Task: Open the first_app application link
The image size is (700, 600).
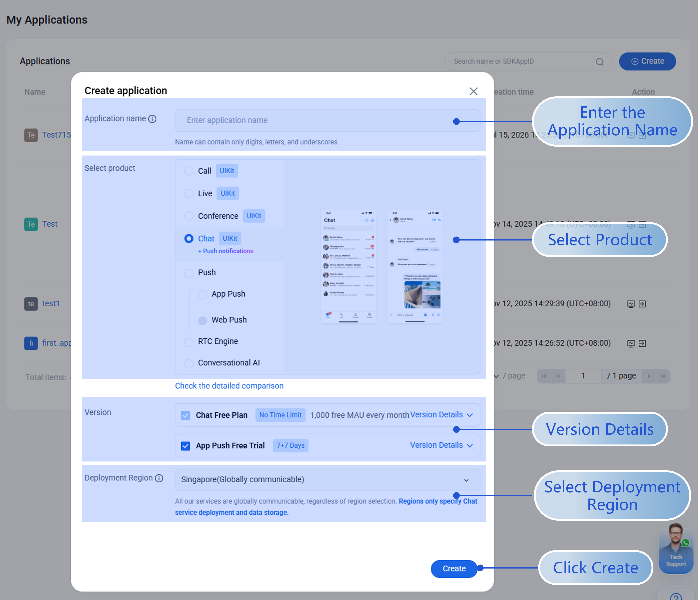Action: [56, 343]
